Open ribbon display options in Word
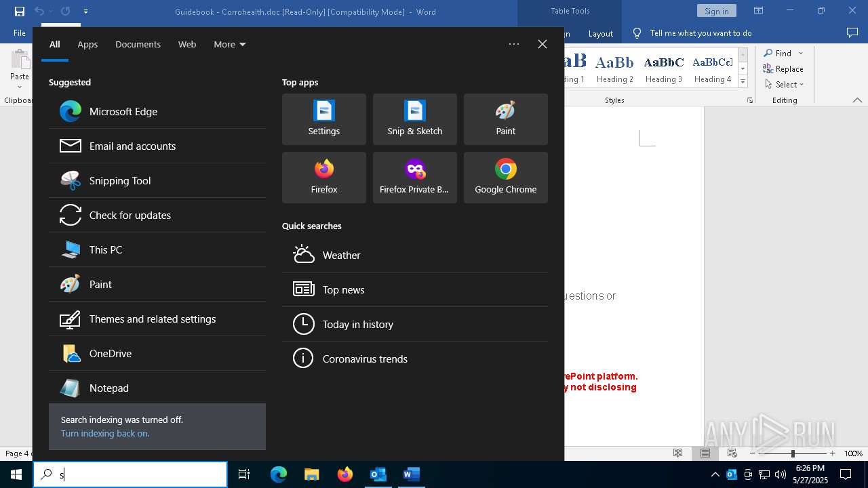The height and width of the screenshot is (488, 868). click(758, 11)
